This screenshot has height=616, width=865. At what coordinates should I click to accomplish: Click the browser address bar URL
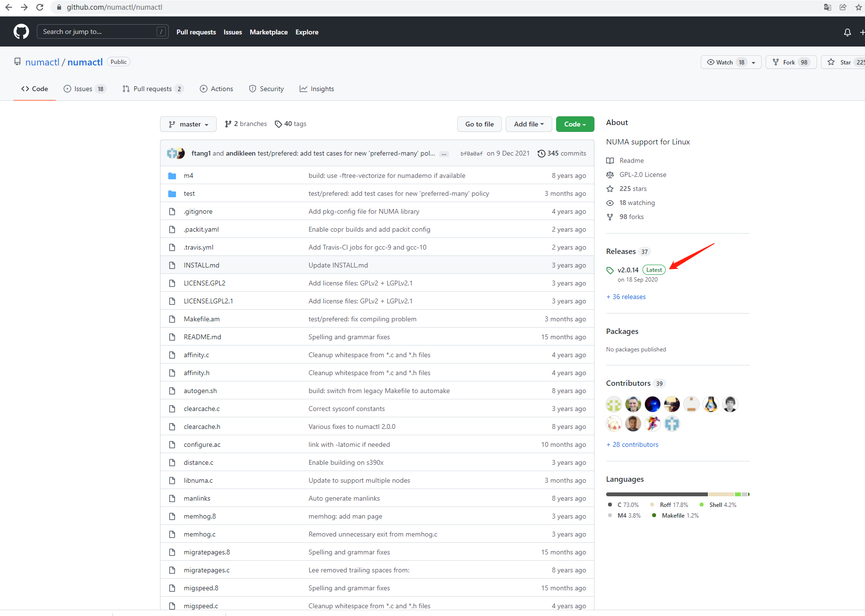(114, 7)
